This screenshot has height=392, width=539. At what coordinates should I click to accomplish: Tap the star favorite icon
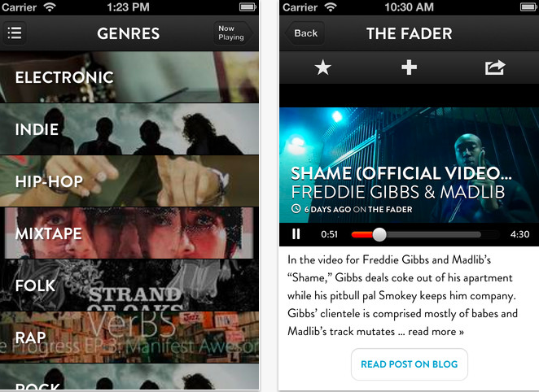pos(322,68)
